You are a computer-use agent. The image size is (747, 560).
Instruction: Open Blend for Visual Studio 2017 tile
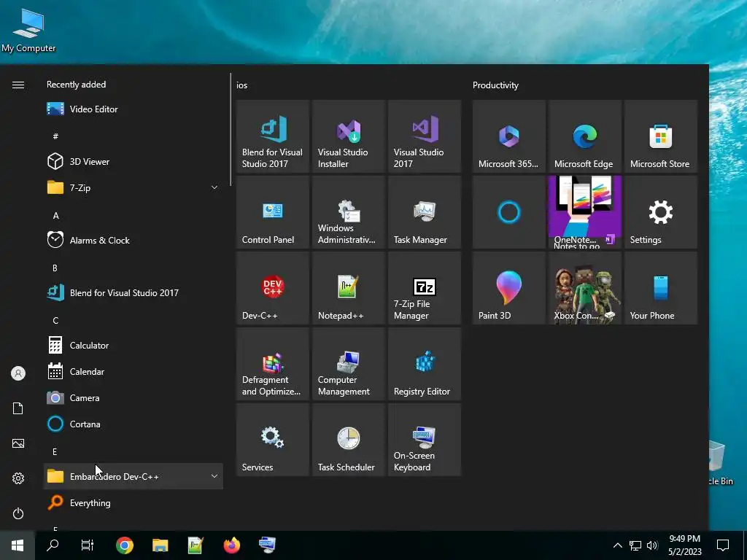[273, 136]
